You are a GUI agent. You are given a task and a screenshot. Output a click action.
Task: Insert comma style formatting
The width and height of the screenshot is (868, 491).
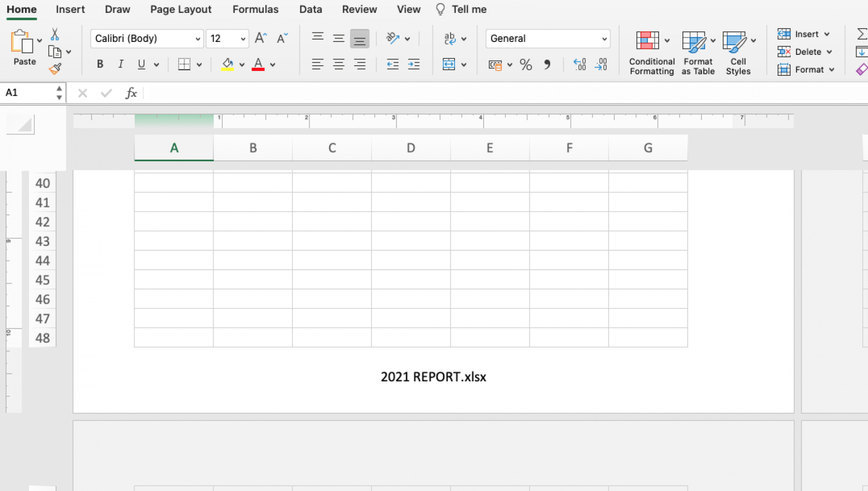pyautogui.click(x=547, y=65)
